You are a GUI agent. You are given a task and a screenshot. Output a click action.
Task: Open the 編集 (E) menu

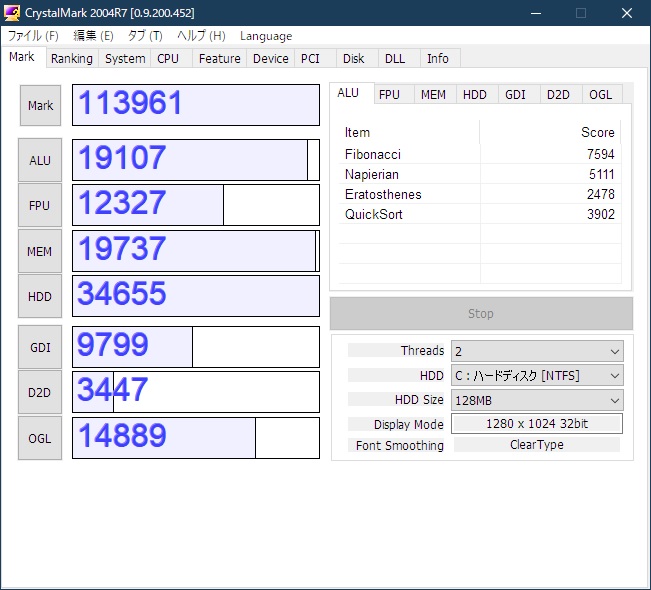click(x=93, y=36)
